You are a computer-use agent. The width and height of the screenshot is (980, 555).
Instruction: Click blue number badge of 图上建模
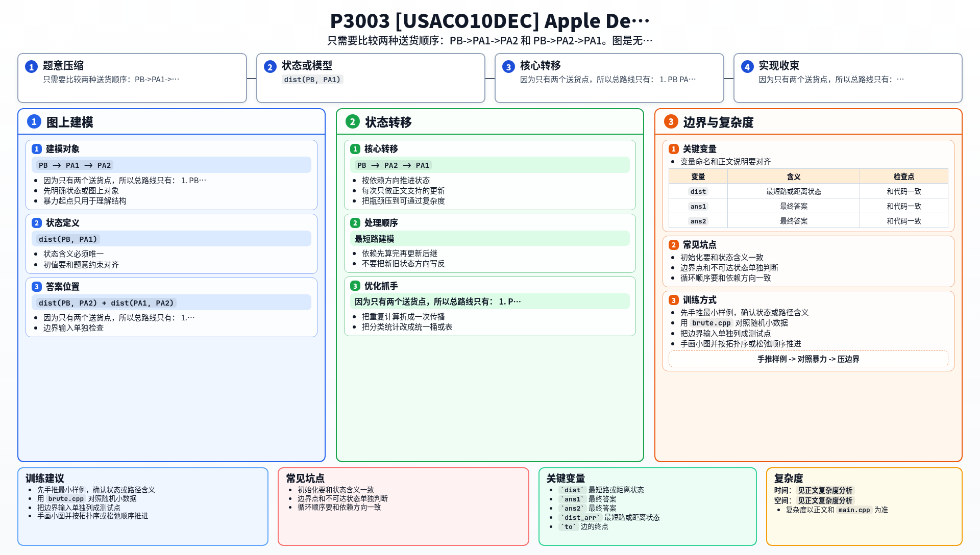34,121
